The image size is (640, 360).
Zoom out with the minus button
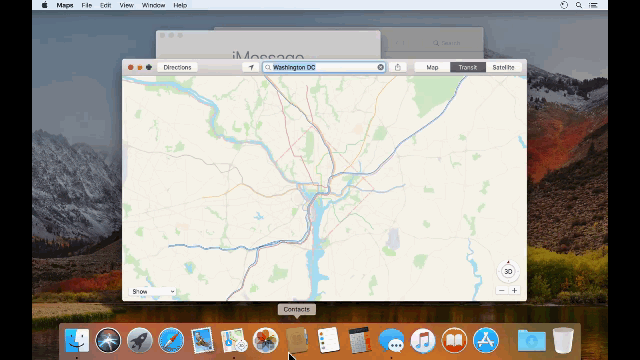click(x=502, y=290)
